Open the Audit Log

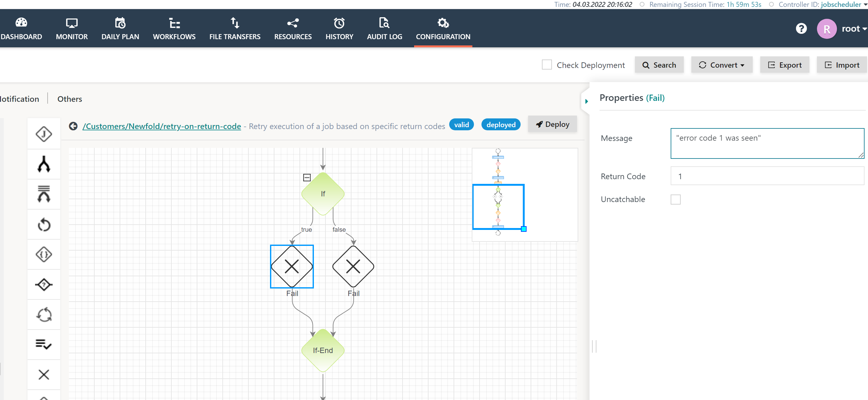[384, 29]
